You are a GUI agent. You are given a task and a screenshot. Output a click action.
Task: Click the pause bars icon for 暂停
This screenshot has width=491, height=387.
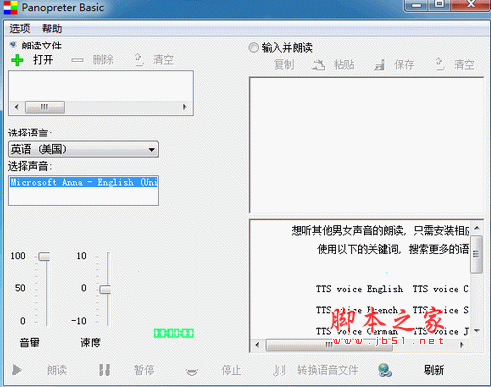point(104,370)
